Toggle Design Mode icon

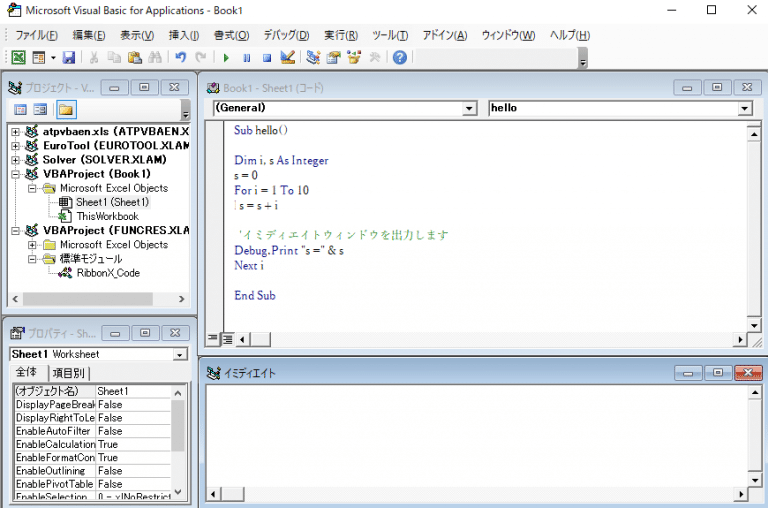(288, 57)
